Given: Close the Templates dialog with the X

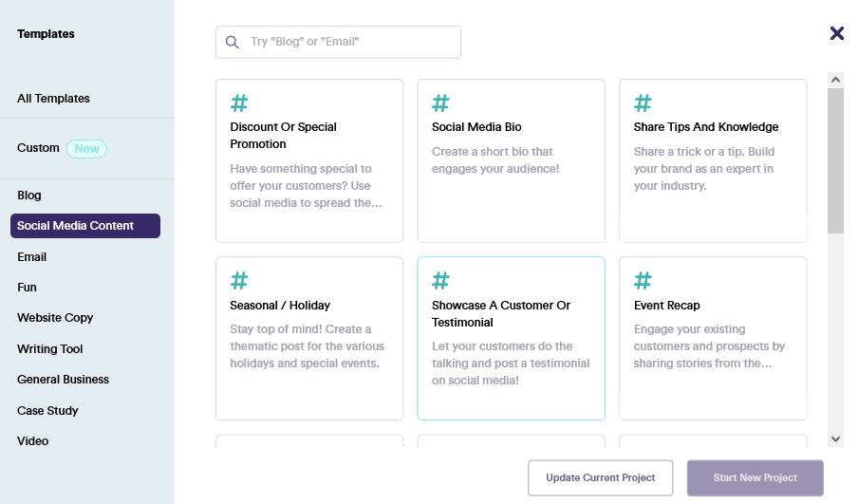Looking at the screenshot, I should point(836,33).
